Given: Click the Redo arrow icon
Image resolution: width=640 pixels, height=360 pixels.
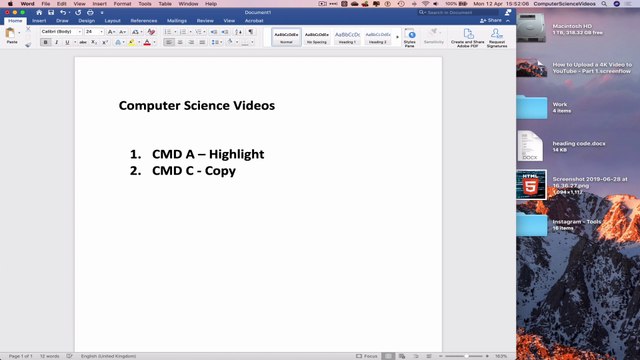Looking at the screenshot, I should coord(78,13).
